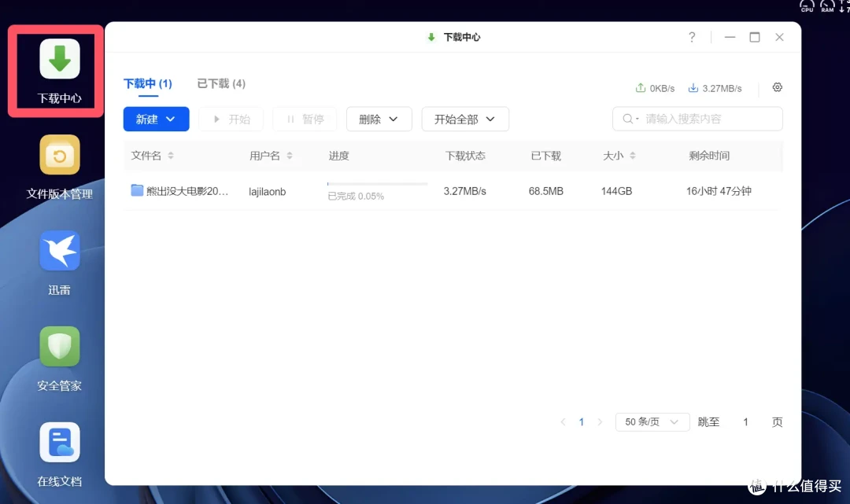
Task: Click the upload speed icon
Action: click(x=640, y=88)
